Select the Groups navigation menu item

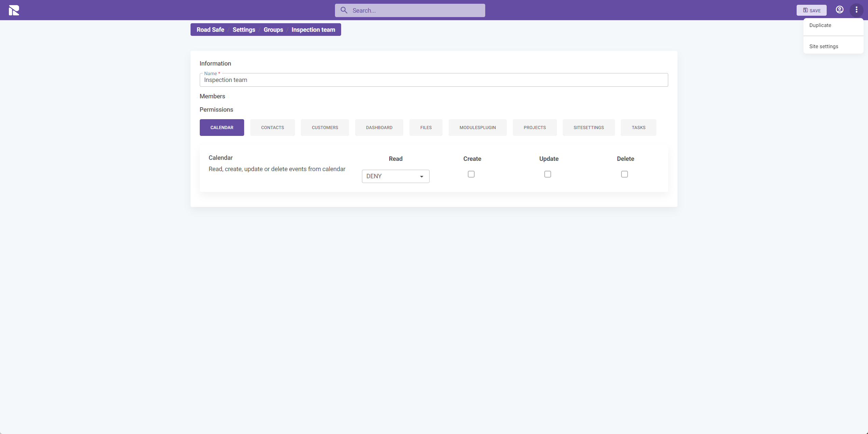pos(274,30)
